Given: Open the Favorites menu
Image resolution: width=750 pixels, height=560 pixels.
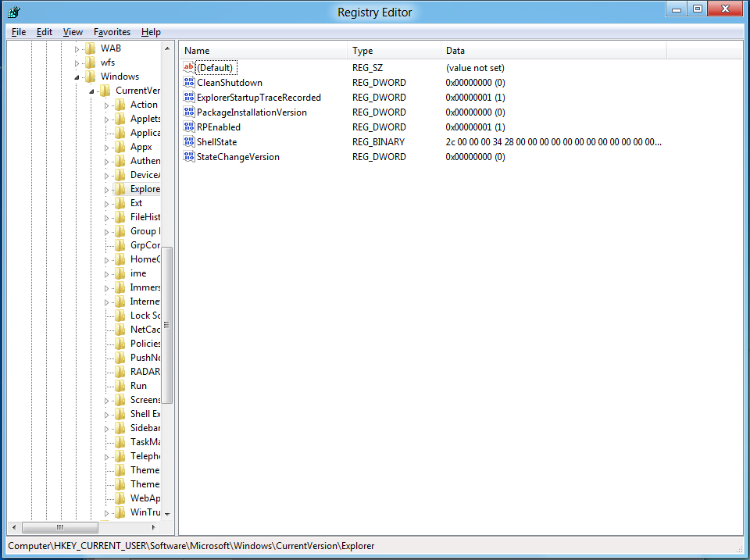Looking at the screenshot, I should [112, 32].
